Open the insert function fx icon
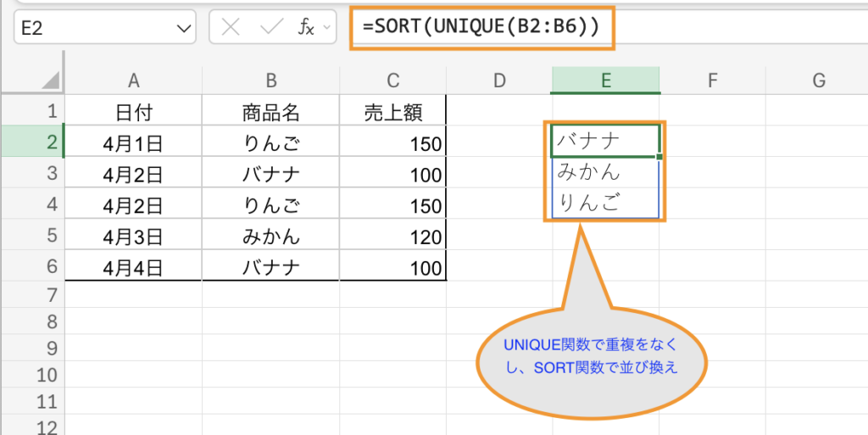This screenshot has width=868, height=435. (307, 27)
